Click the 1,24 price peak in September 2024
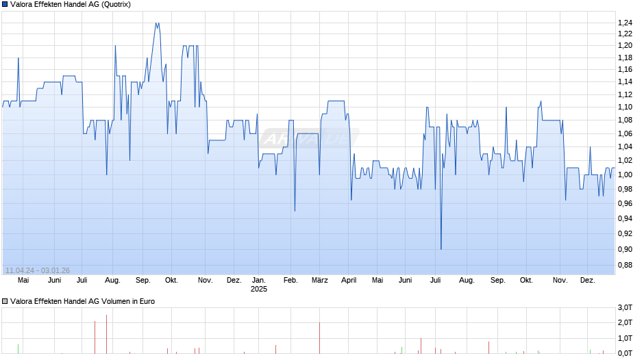 click(158, 23)
